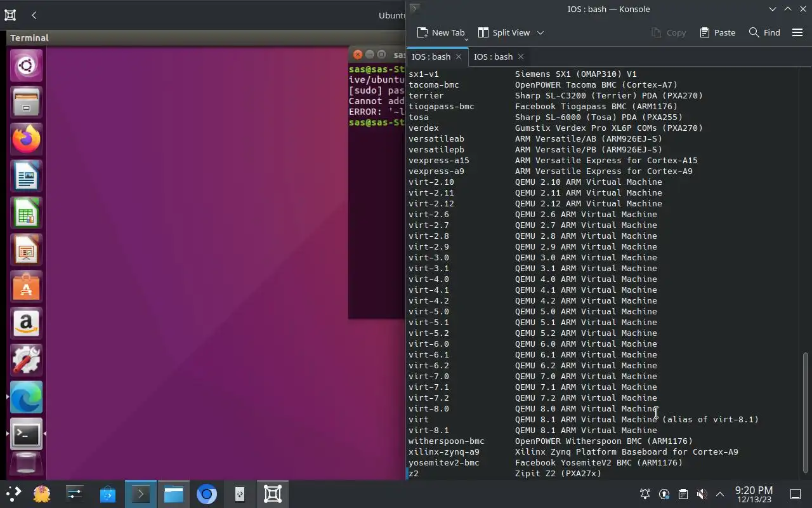This screenshot has height=508, width=812.
Task: Open the Amazon launcher icon
Action: [26, 323]
